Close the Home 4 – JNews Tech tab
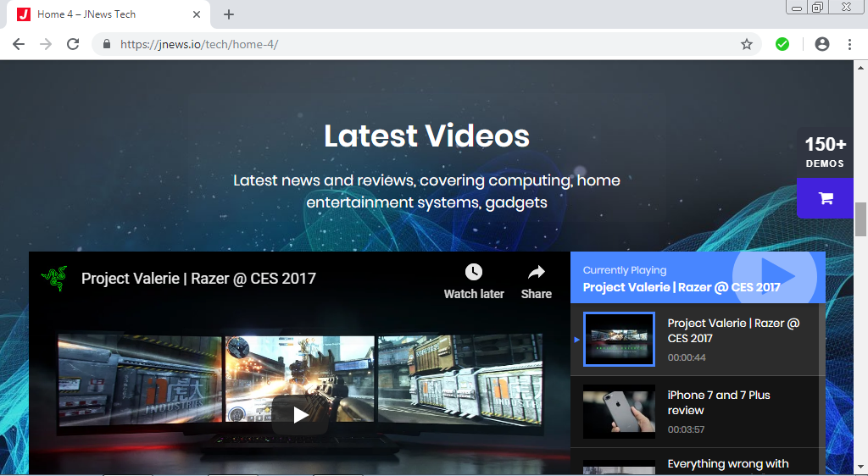 197,14
